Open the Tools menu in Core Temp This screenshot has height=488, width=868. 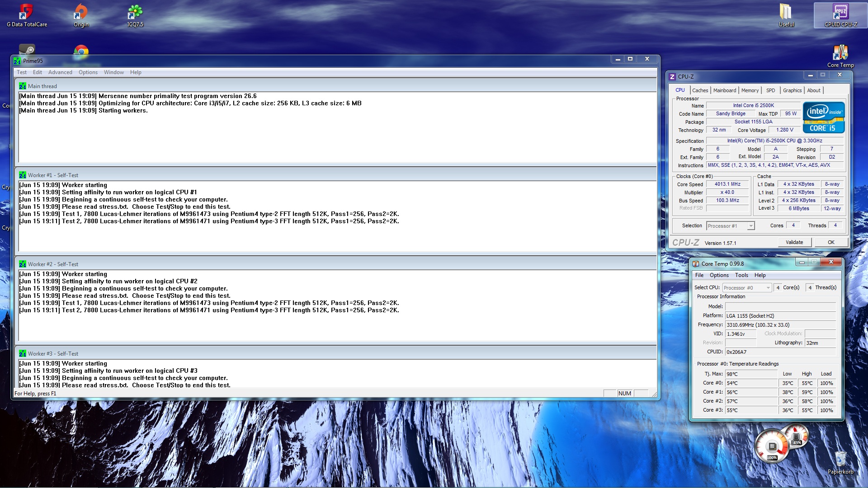[741, 275]
